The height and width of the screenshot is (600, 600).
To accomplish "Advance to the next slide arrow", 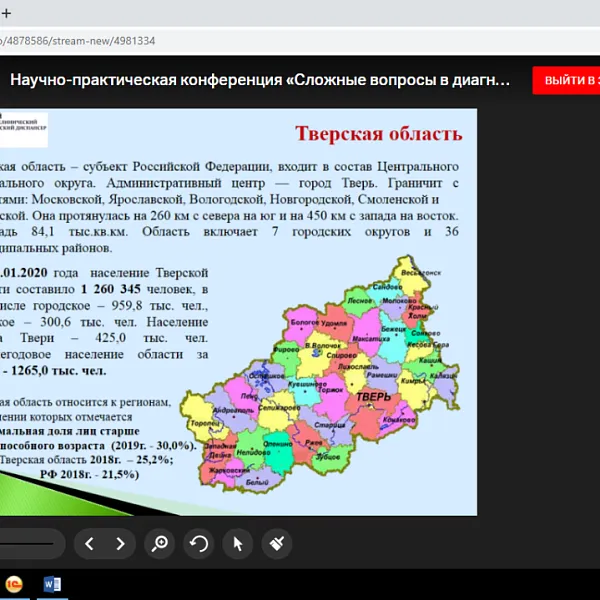I will (121, 543).
